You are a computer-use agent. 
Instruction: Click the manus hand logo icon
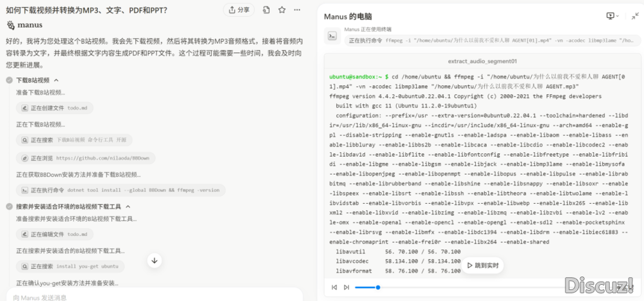click(x=11, y=25)
